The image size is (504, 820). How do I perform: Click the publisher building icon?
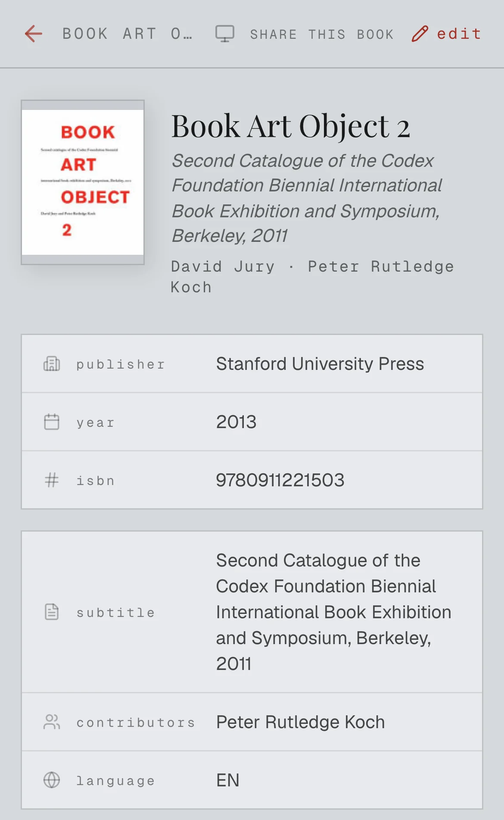[x=52, y=364]
